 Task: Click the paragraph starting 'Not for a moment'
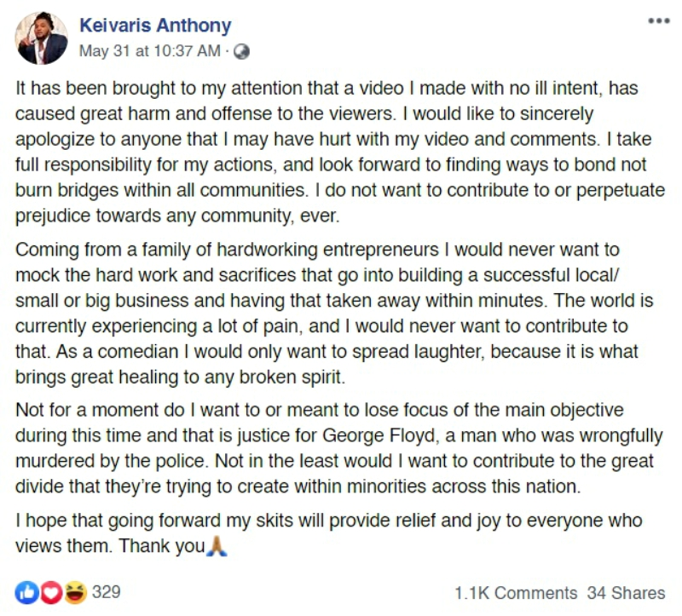pos(338,448)
